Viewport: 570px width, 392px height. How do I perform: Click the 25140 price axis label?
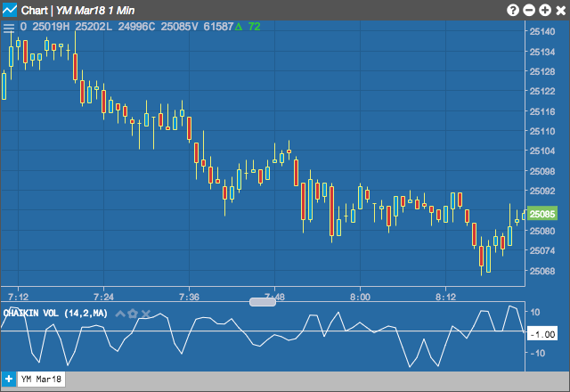coord(542,32)
